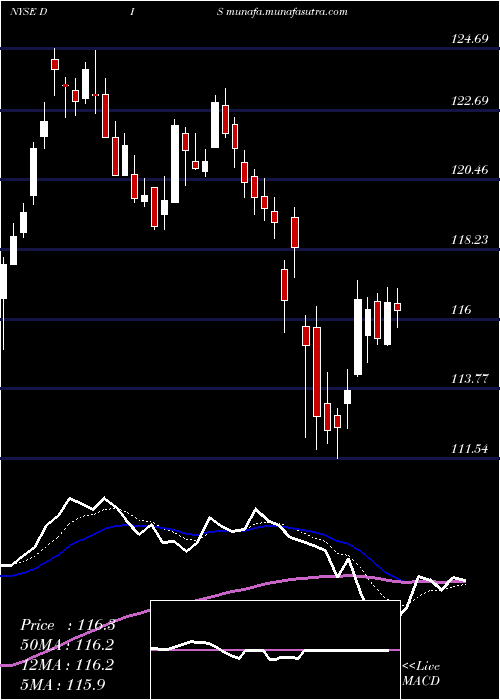500x700 pixels.
Task: Click the <<Live MACD label
Action: coord(421,674)
